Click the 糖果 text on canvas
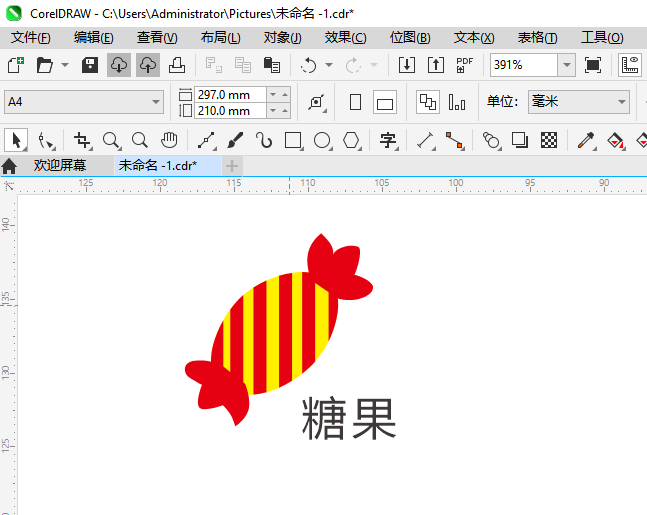This screenshot has height=515, width=647. pos(349,419)
